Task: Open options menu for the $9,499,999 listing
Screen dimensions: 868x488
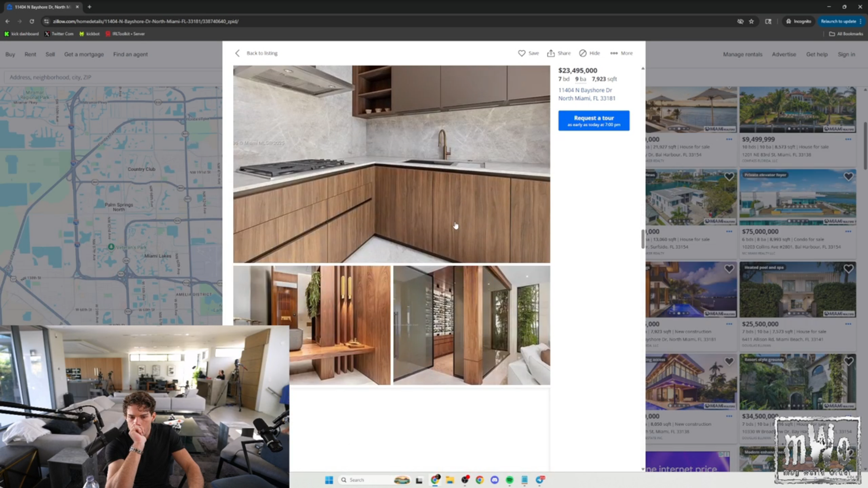Action: pyautogui.click(x=848, y=139)
